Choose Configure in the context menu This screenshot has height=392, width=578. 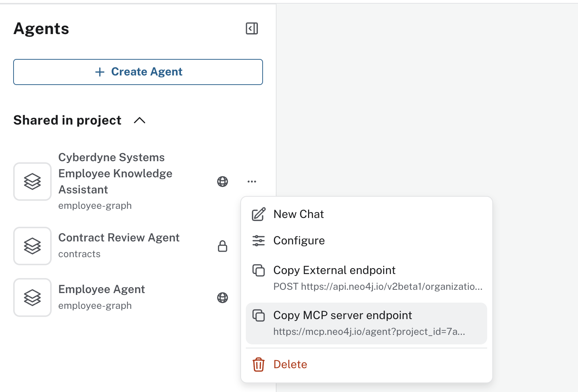pos(366,240)
